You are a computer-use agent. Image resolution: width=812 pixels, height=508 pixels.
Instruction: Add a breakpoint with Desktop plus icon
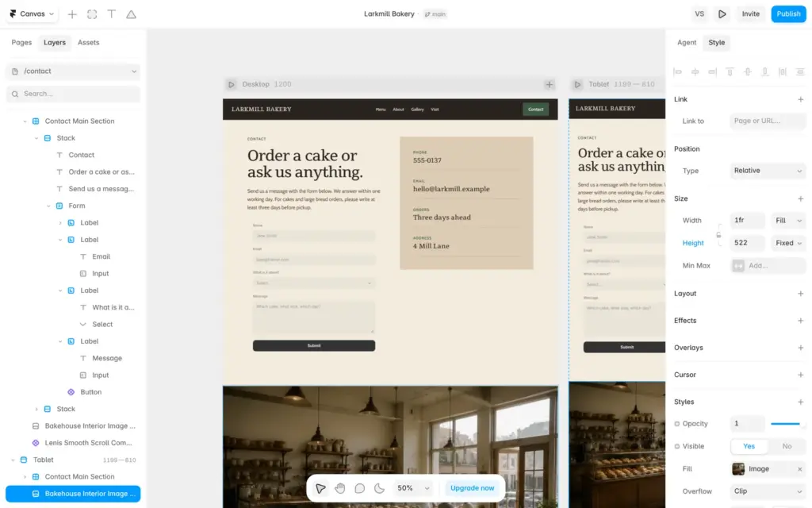coord(549,84)
